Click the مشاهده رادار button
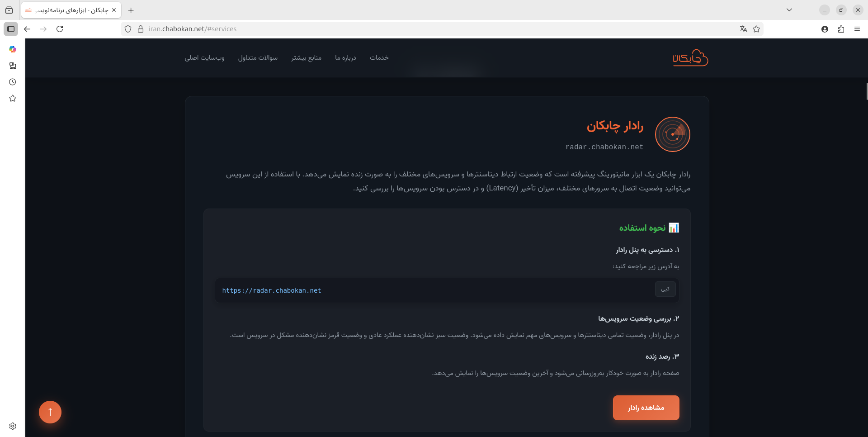 646,408
